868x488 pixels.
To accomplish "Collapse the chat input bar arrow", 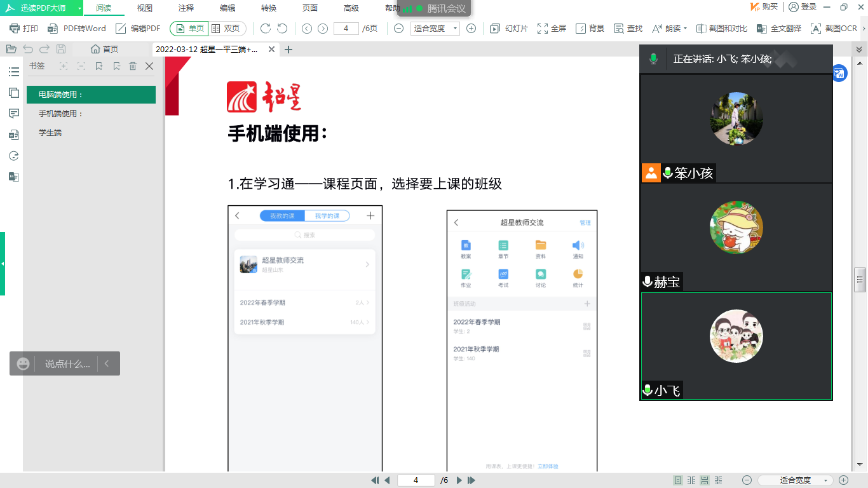I will 107,363.
